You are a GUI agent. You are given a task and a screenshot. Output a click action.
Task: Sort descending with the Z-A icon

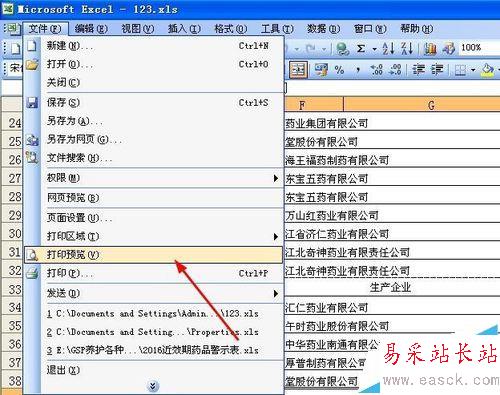[407, 49]
